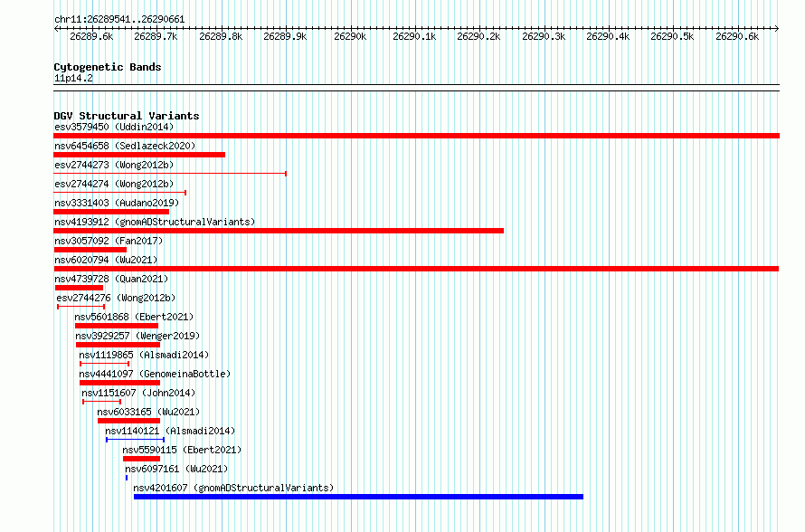Click the red bar under nsv3331403

pos(111,212)
